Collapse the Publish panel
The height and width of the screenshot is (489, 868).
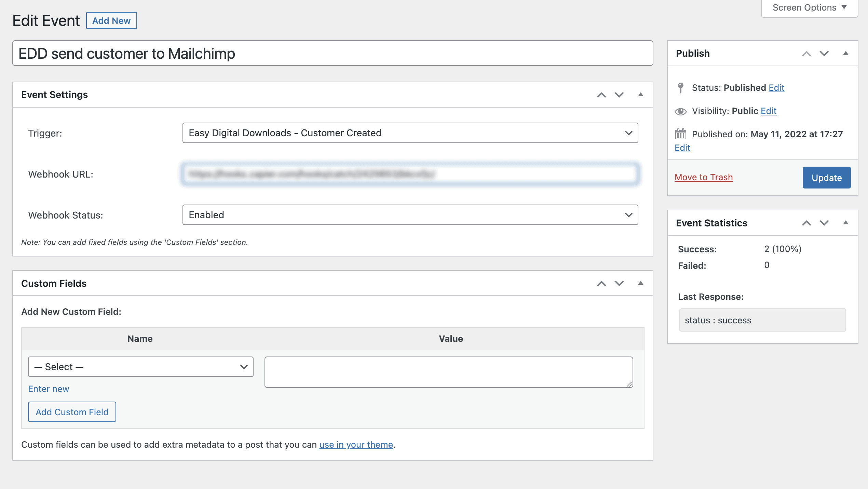point(846,53)
